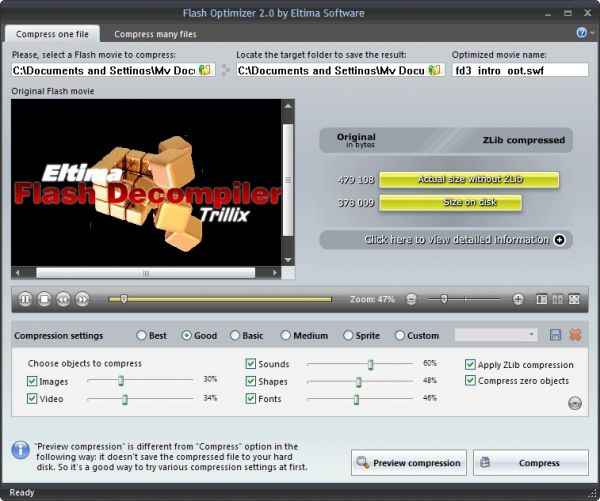Click the Zoom: 47% label
The height and width of the screenshot is (501, 600).
pos(372,299)
